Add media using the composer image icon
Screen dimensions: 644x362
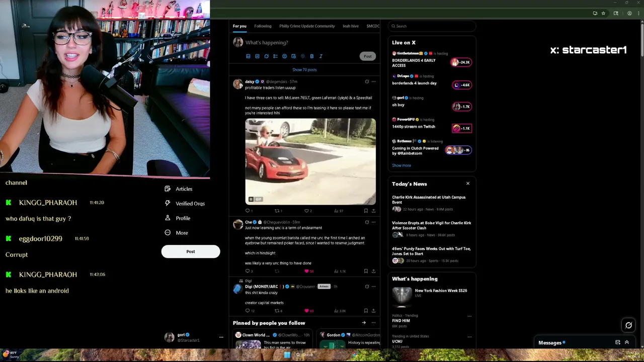(x=248, y=56)
